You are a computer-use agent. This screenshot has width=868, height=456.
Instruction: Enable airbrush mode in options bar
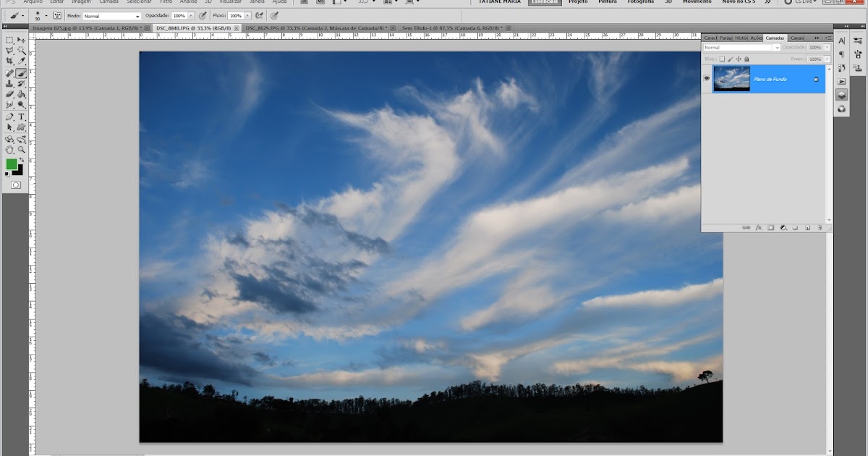[259, 15]
